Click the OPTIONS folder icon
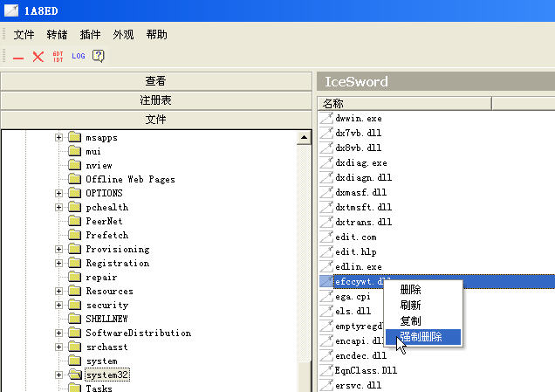This screenshot has width=555, height=392. click(x=75, y=193)
